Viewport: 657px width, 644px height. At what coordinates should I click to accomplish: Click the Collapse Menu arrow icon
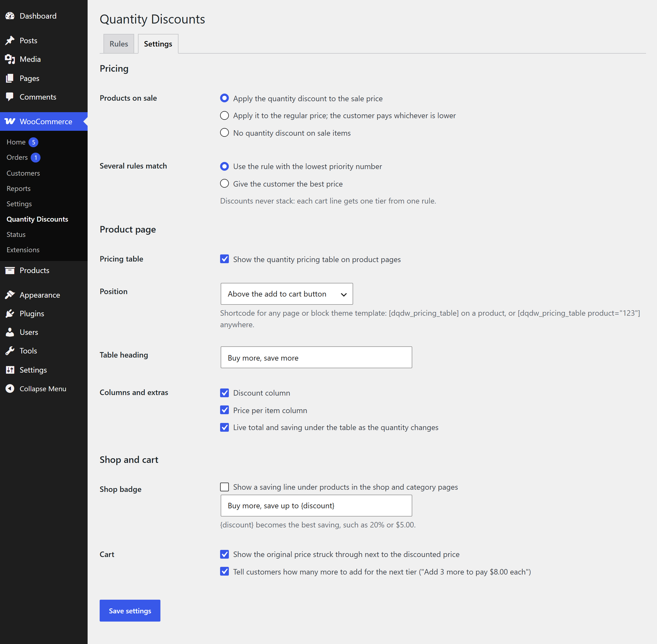[x=10, y=389]
